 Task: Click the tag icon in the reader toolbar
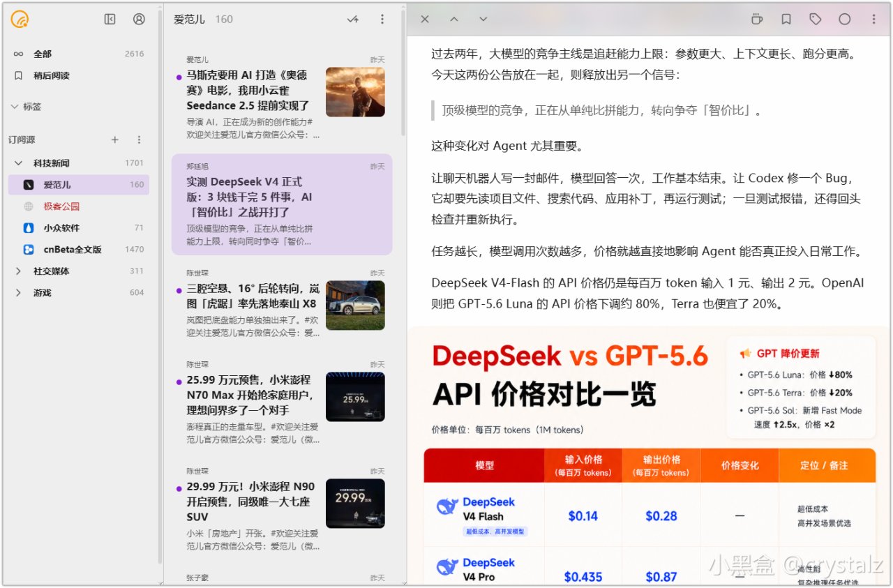pyautogui.click(x=816, y=20)
